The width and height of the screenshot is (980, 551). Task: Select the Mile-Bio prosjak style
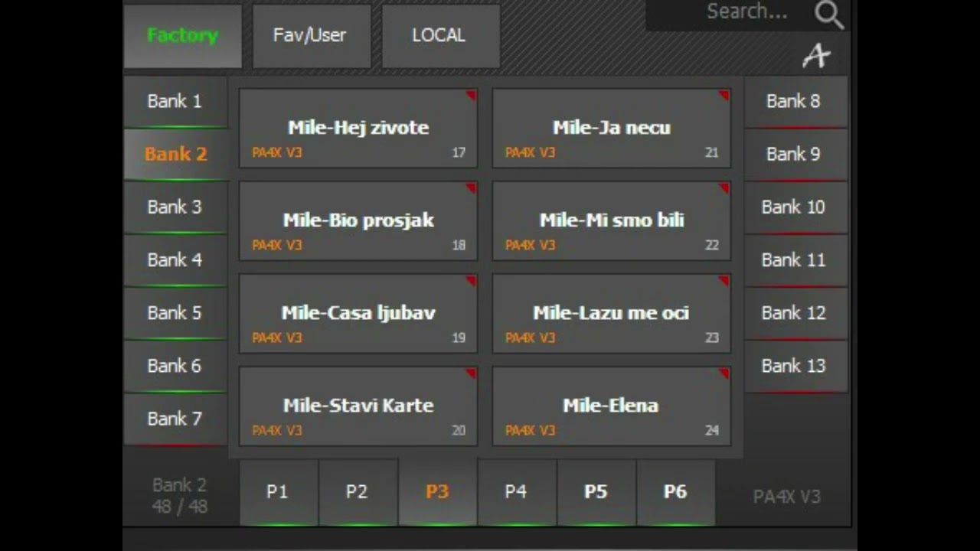[x=358, y=221]
